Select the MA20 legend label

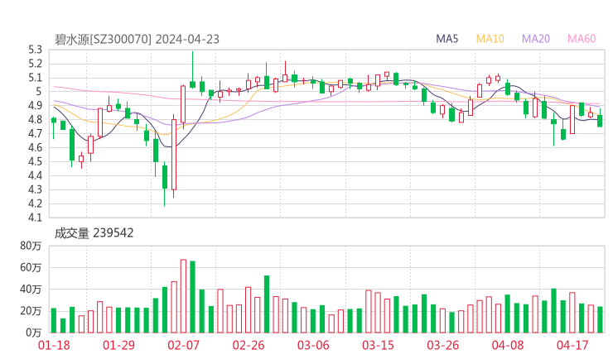[x=536, y=39]
